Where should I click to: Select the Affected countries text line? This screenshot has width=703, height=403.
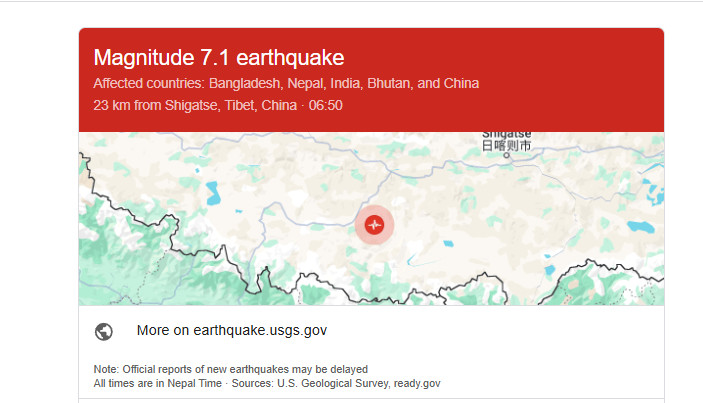coord(286,83)
